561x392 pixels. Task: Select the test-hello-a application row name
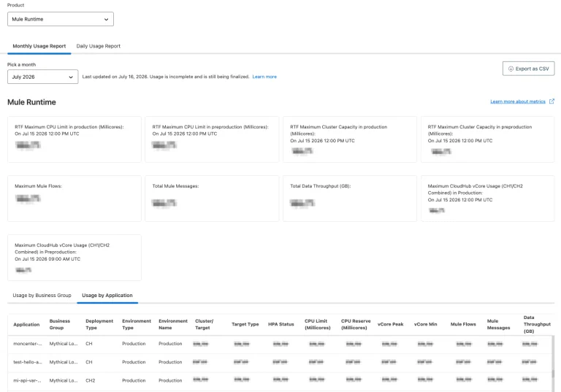click(28, 362)
